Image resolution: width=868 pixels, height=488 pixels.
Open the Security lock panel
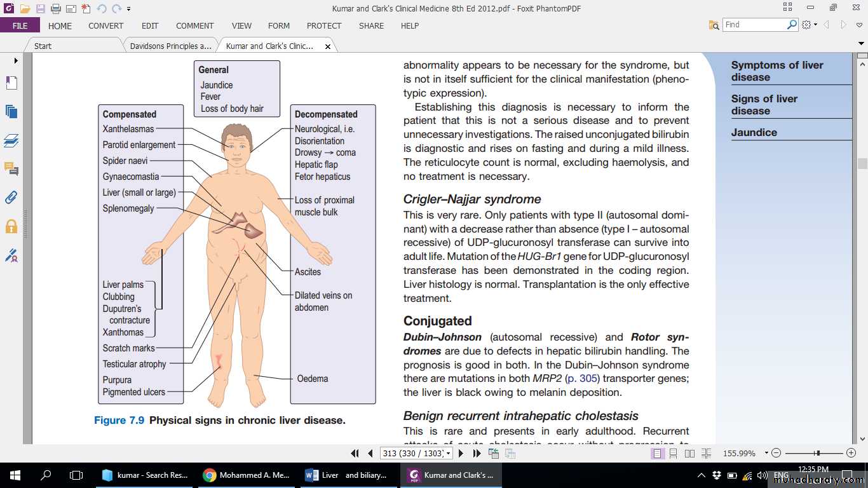tap(11, 226)
